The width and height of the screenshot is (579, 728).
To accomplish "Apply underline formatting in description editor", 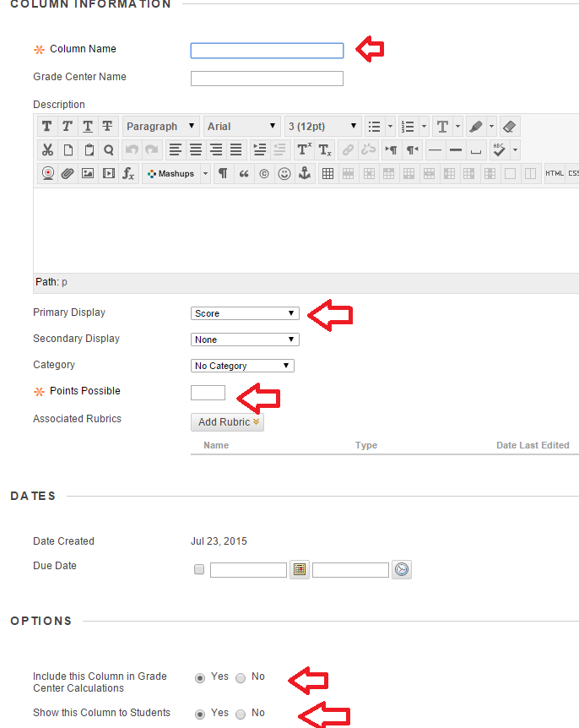I will (88, 127).
